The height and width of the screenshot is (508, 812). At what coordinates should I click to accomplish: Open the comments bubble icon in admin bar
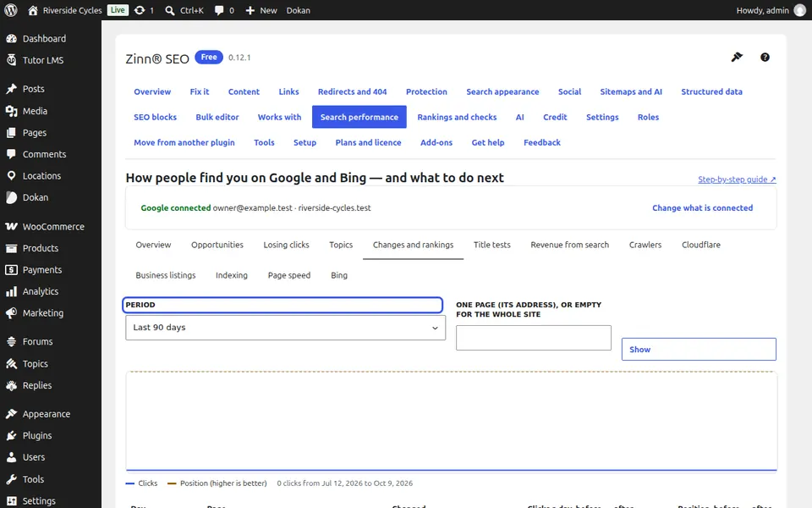[x=219, y=10]
